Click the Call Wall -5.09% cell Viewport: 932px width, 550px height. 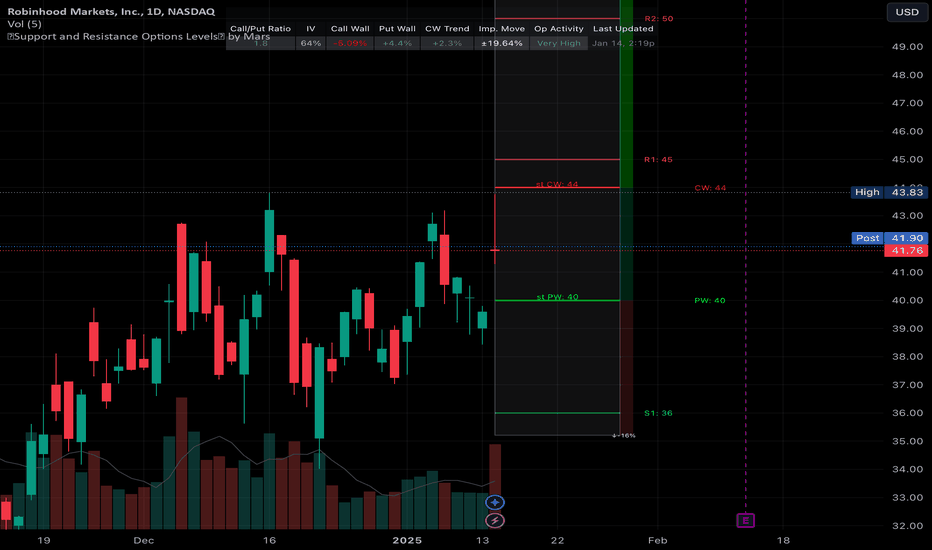click(350, 43)
